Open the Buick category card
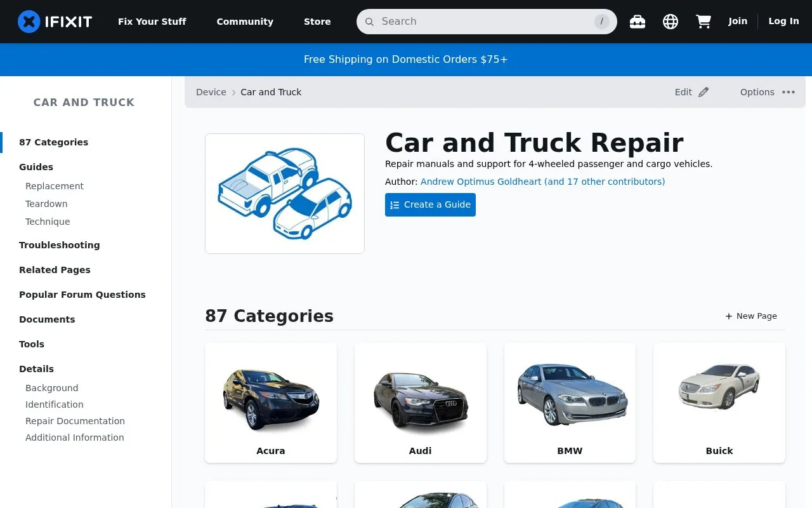 [719, 403]
